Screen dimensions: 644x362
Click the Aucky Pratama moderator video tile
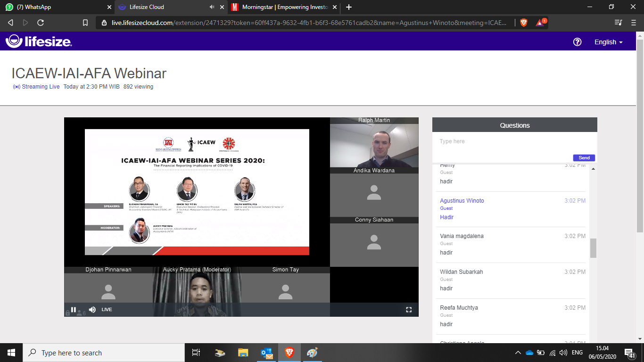click(x=197, y=292)
